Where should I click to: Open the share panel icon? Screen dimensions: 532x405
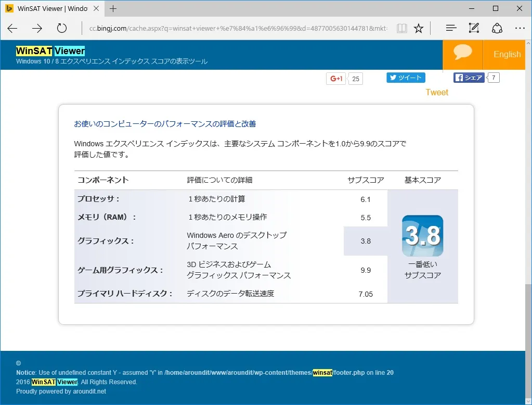coord(497,28)
